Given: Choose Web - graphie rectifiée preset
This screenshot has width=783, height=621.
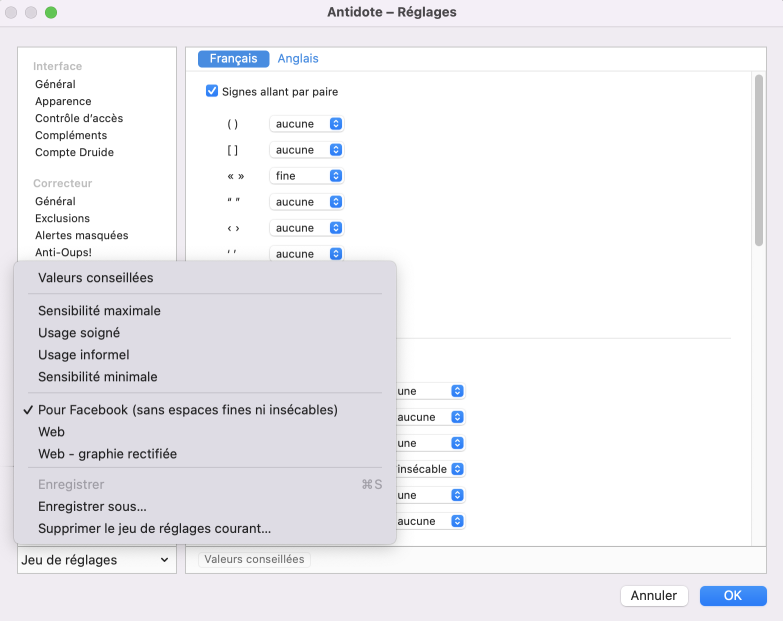Looking at the screenshot, I should (107, 454).
